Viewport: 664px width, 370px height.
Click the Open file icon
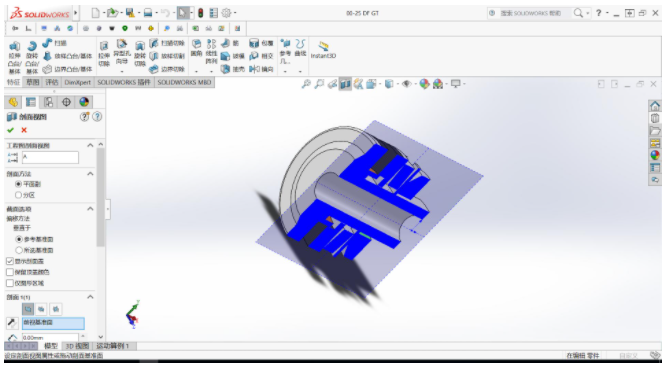tap(112, 13)
